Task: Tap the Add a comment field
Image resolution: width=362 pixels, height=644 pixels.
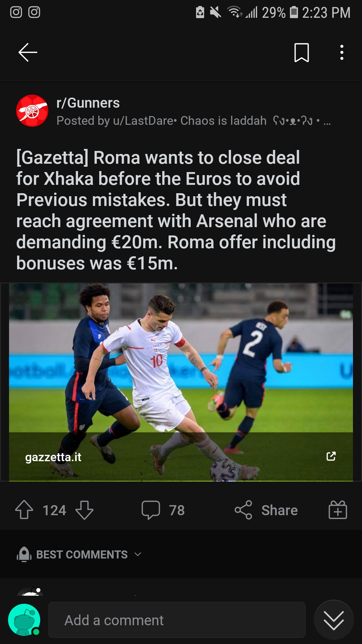Action: [177, 620]
